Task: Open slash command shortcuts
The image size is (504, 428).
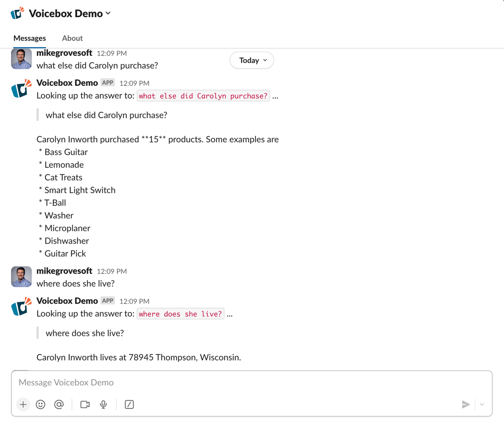Action: (x=129, y=404)
